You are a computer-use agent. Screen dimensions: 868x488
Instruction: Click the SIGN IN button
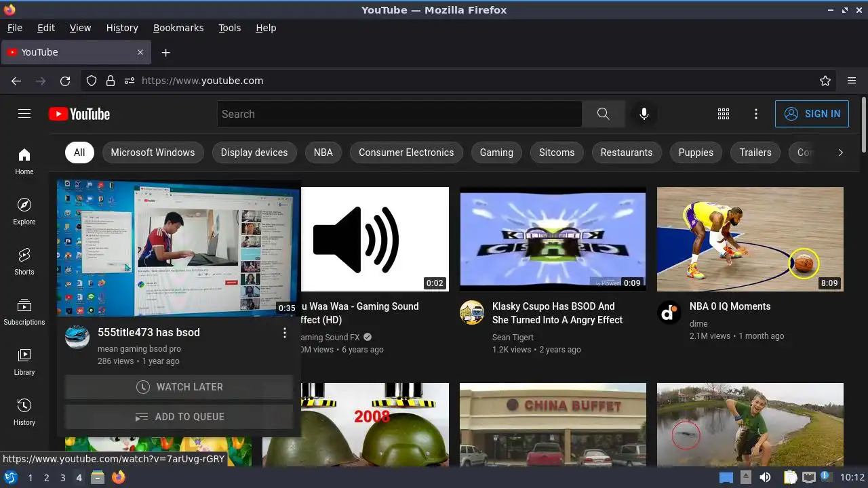(812, 114)
